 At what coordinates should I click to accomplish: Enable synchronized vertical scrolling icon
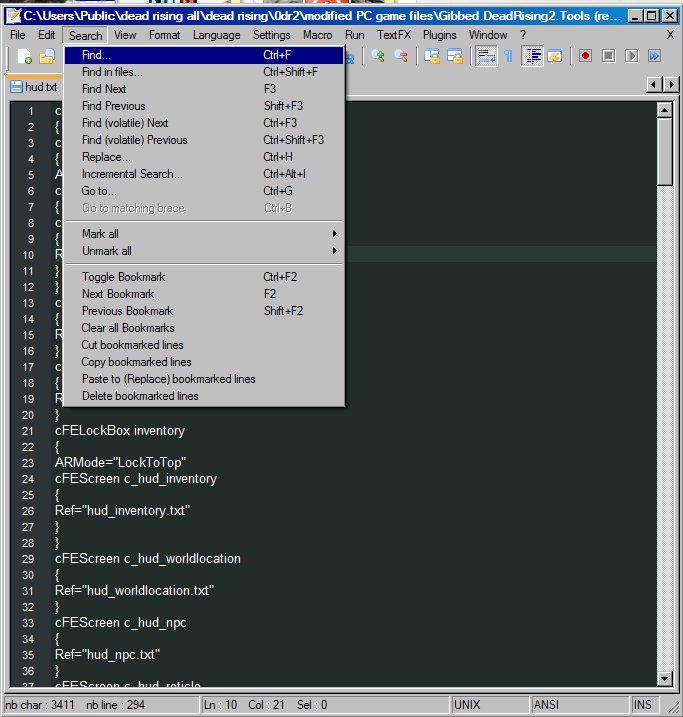click(432, 56)
